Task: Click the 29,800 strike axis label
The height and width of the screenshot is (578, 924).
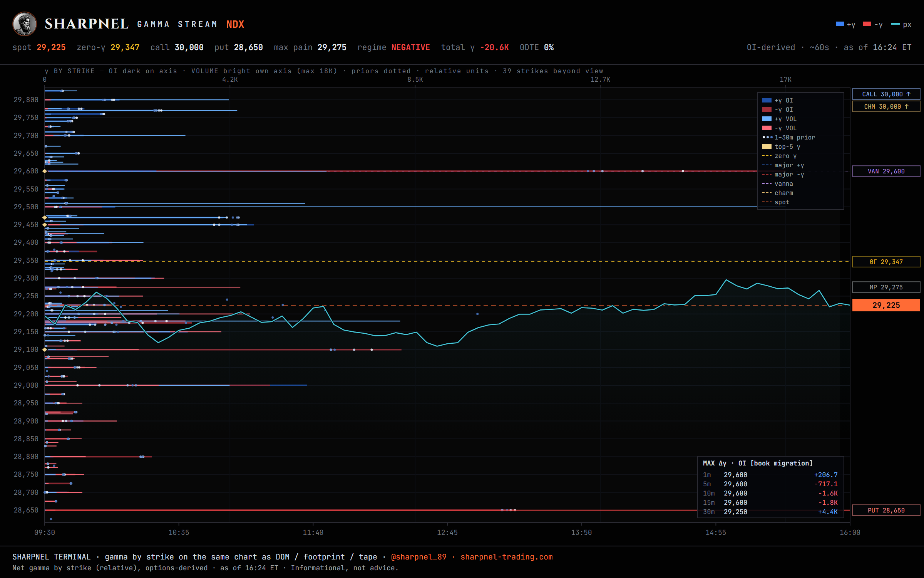Action: (26, 100)
